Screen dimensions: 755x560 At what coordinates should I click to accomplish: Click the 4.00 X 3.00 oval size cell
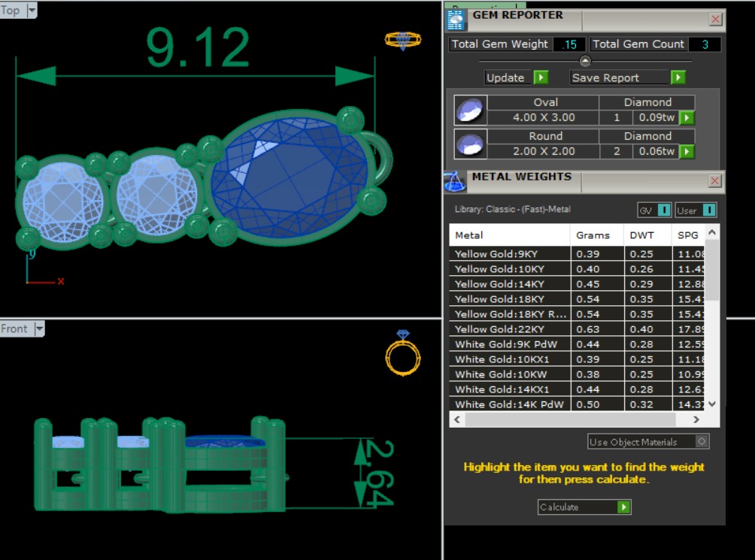click(x=544, y=117)
